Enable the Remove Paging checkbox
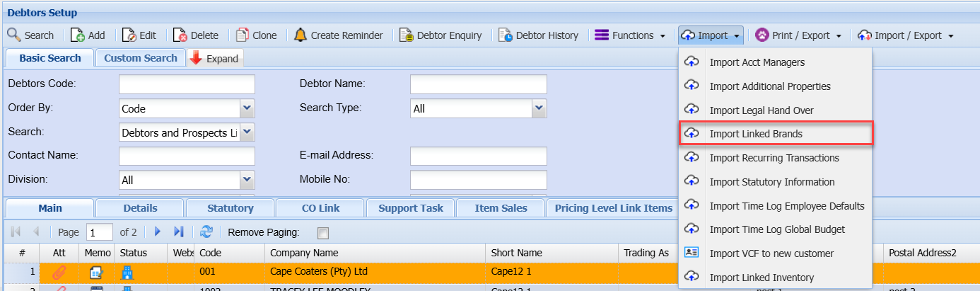Viewport: 980px width, 291px height. point(323,232)
